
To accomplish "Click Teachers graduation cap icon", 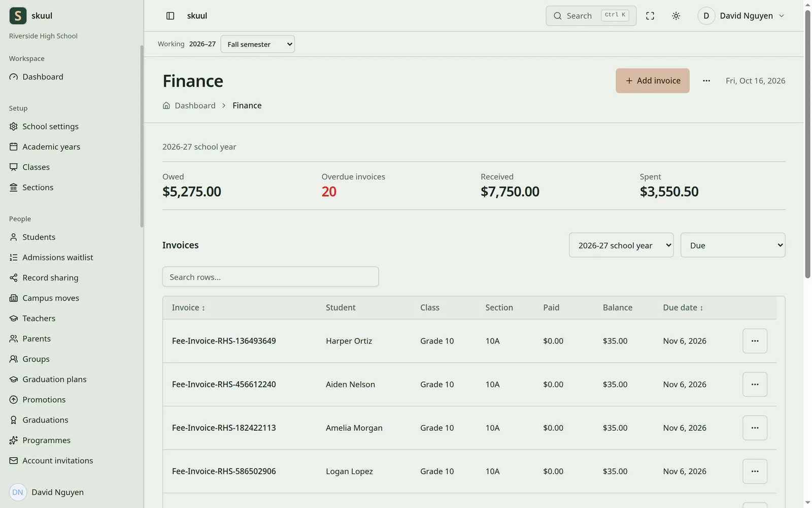I will pos(14,319).
